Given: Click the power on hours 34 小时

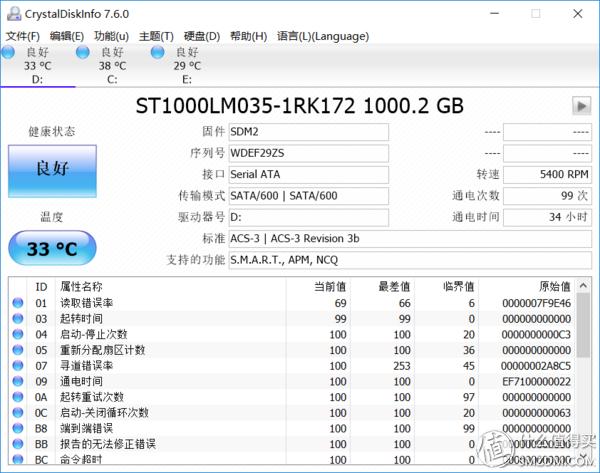Looking at the screenshot, I should (x=547, y=217).
